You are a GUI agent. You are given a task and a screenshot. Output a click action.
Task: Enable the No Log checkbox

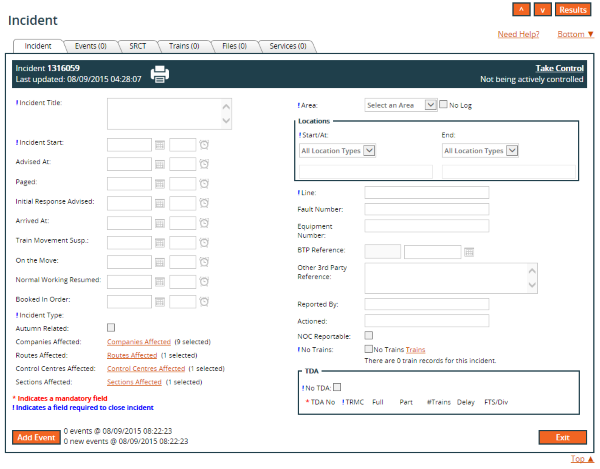click(445, 104)
